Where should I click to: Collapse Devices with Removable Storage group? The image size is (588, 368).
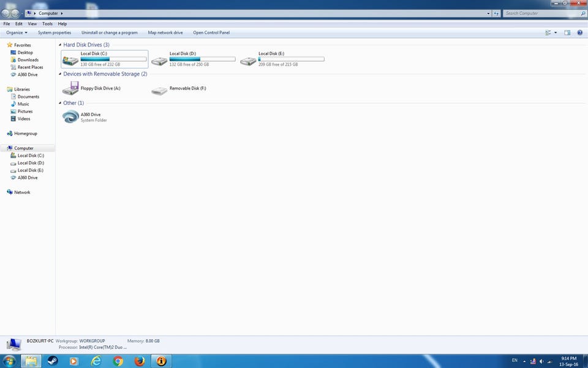click(x=60, y=74)
